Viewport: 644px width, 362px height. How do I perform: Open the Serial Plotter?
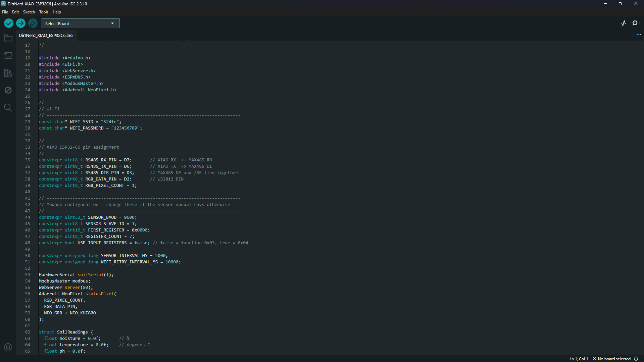[624, 23]
